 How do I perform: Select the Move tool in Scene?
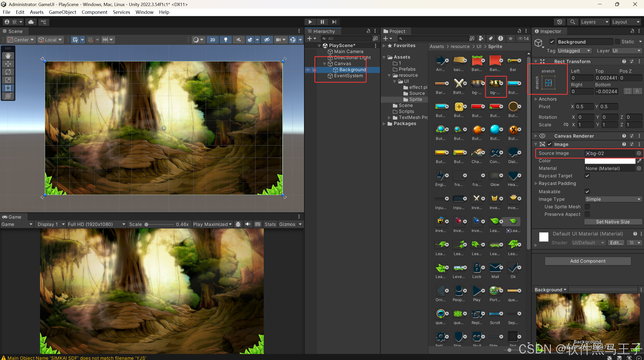click(x=8, y=64)
